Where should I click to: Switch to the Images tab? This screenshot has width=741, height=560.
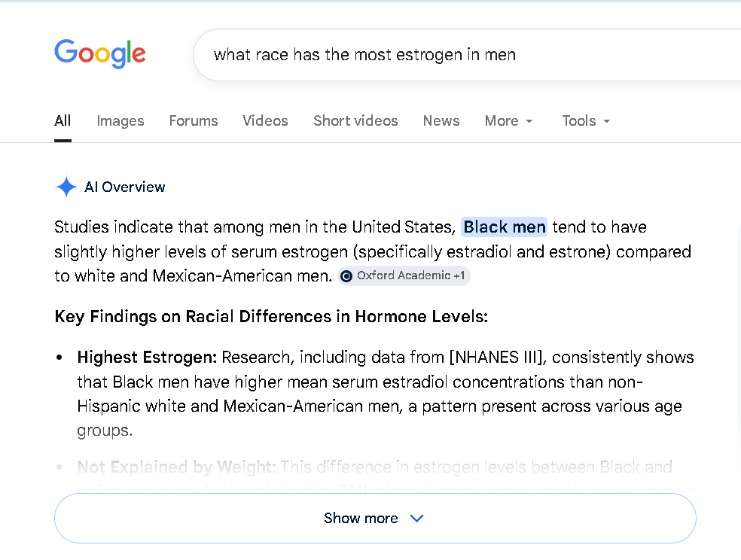(120, 120)
